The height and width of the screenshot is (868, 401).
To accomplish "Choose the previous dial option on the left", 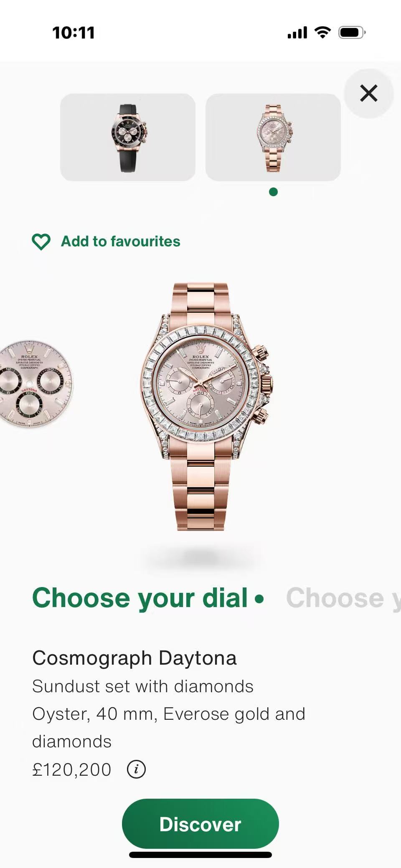I will 36,384.
